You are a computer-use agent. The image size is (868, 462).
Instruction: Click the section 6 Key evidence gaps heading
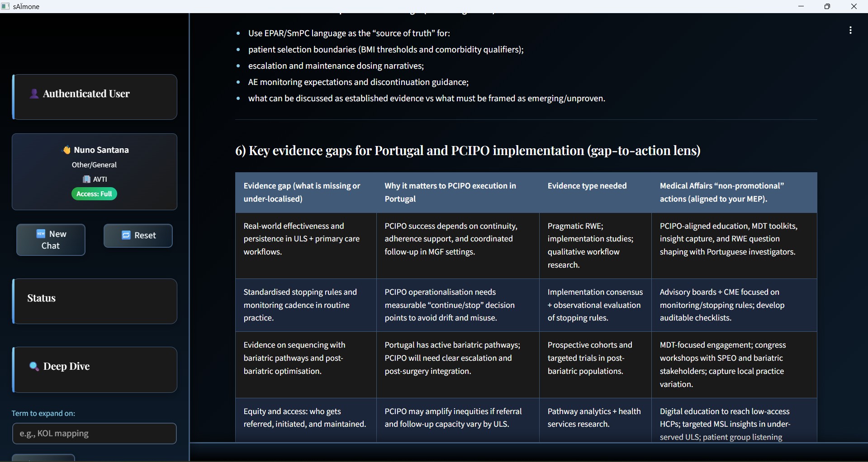coord(468,151)
